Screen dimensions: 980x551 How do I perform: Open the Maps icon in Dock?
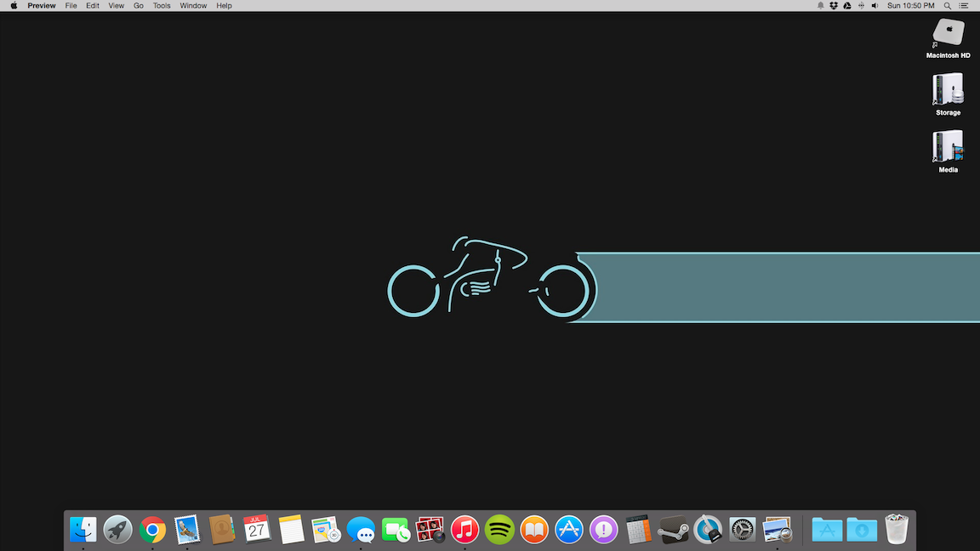click(326, 530)
